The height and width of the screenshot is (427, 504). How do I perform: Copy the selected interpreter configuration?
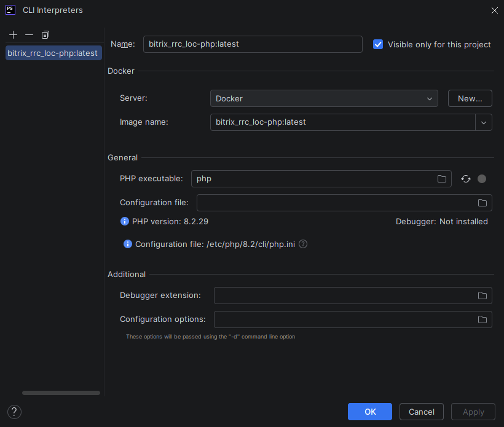45,35
